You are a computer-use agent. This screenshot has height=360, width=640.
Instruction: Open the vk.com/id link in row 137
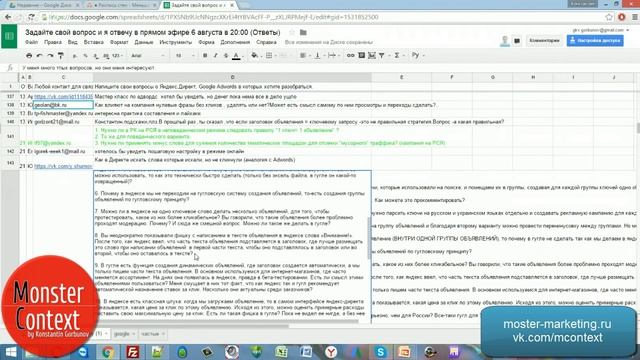click(x=63, y=97)
